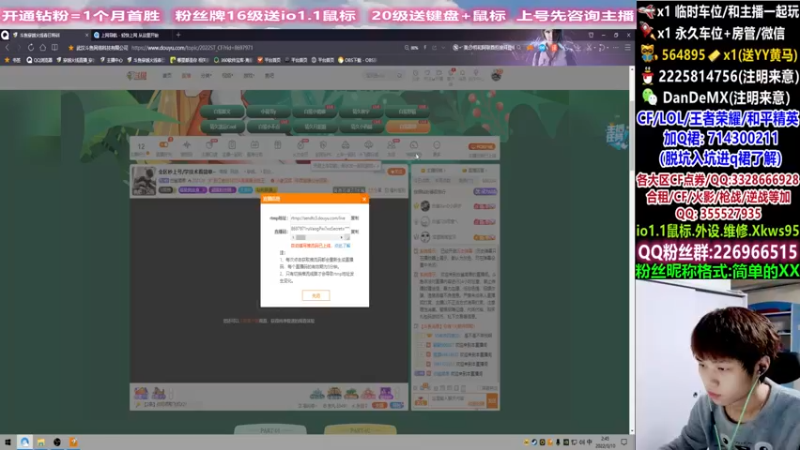Open 首页 in the Douyu navigation

coord(167,76)
